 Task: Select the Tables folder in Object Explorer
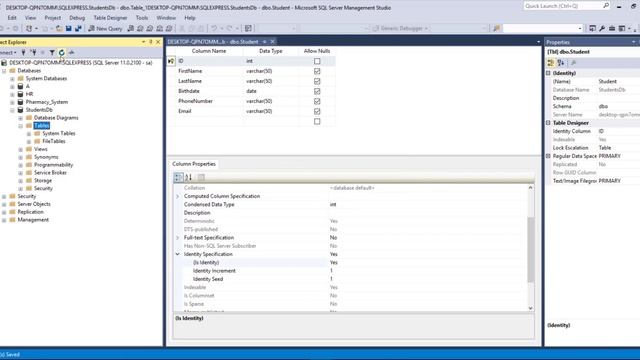point(42,126)
